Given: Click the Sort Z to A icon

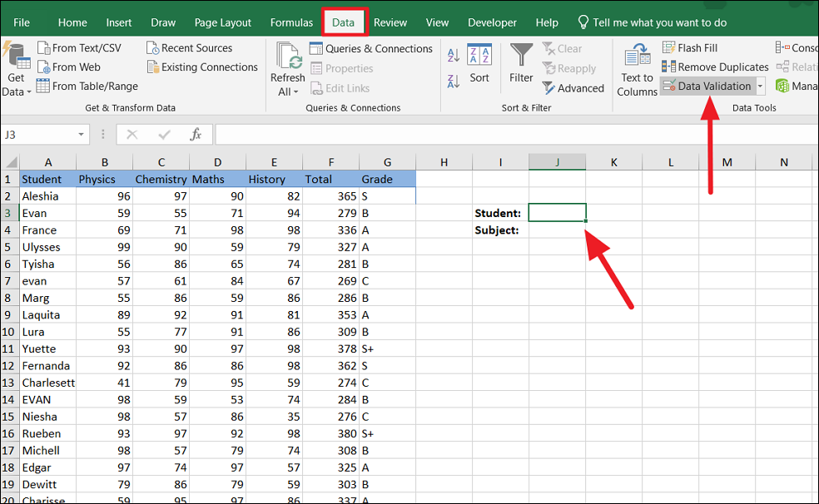Looking at the screenshot, I should click(454, 81).
